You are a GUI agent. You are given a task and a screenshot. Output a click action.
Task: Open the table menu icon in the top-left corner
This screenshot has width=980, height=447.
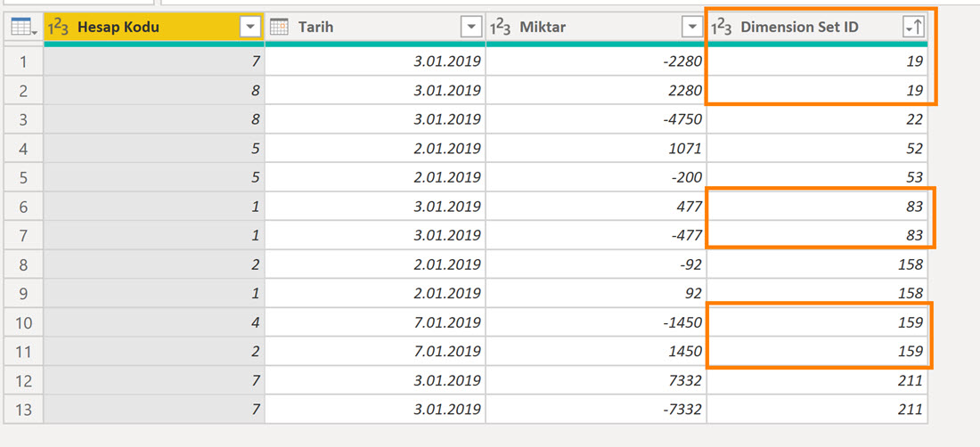[24, 28]
